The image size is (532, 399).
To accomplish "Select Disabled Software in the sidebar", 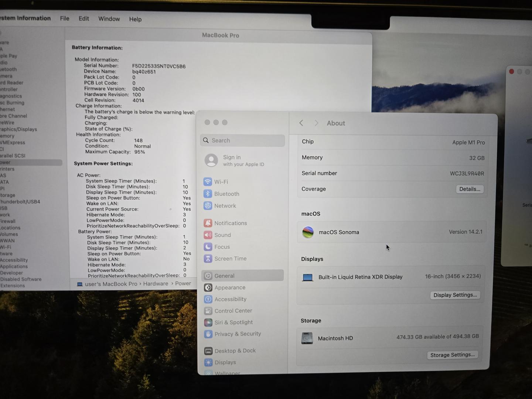I will tap(21, 279).
